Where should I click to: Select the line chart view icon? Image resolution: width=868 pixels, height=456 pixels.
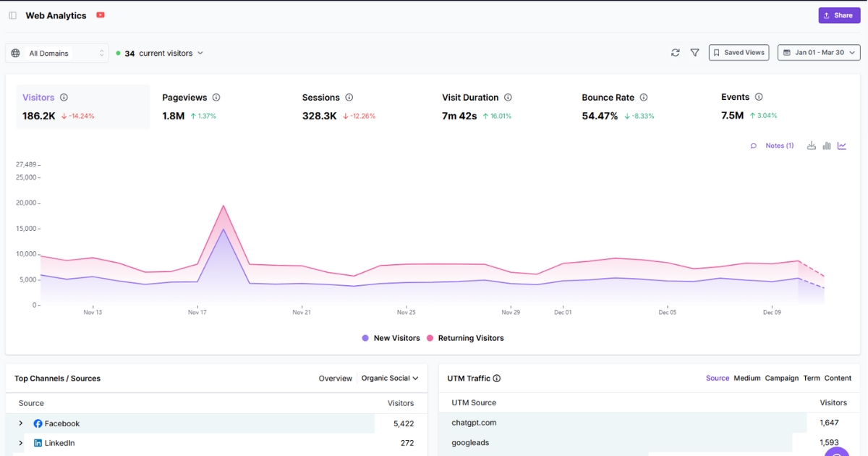(x=841, y=145)
